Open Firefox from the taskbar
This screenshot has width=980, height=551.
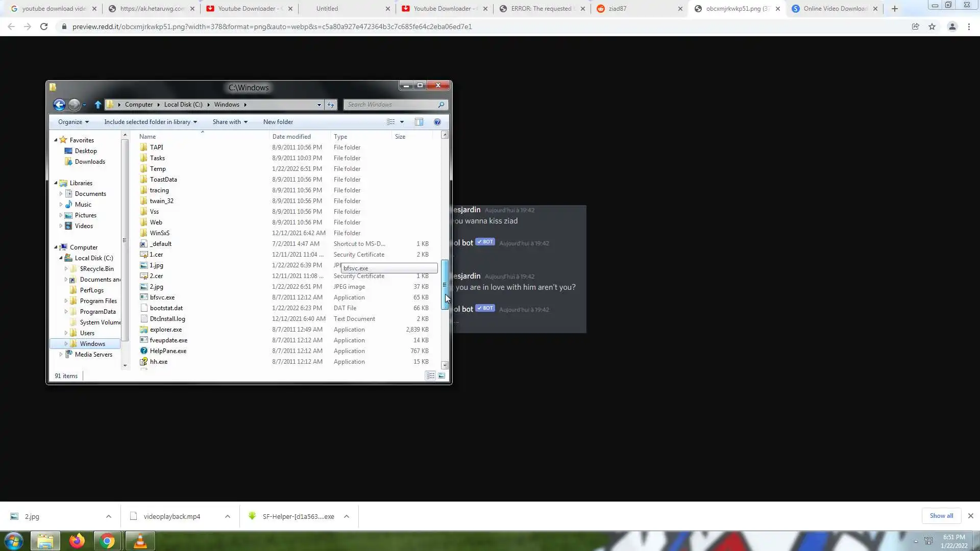tap(77, 541)
